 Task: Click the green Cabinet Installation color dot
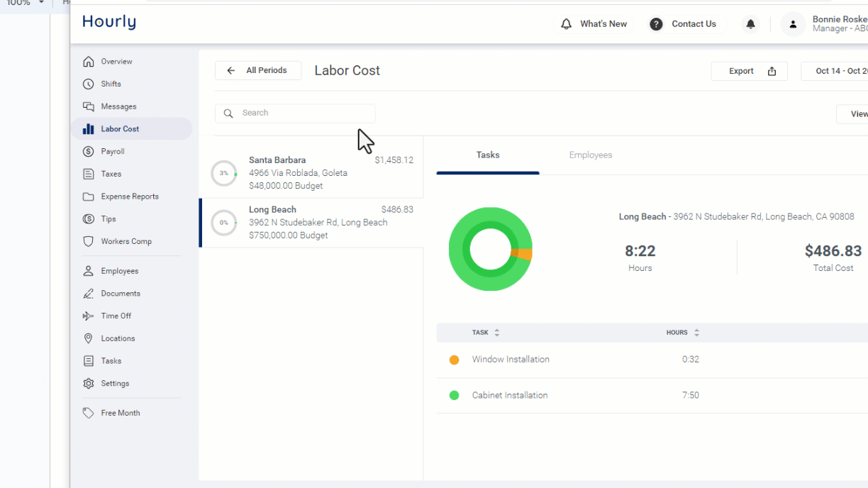[x=455, y=396]
